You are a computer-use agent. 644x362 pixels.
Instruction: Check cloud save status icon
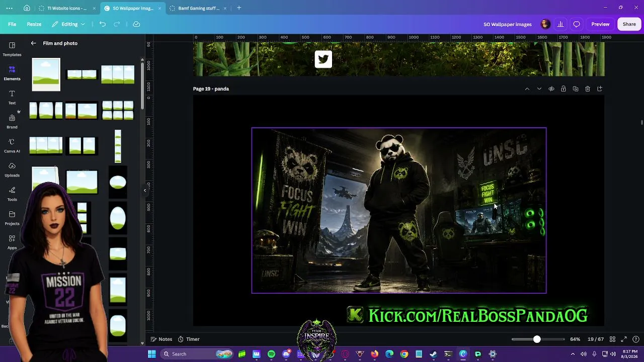(136, 24)
